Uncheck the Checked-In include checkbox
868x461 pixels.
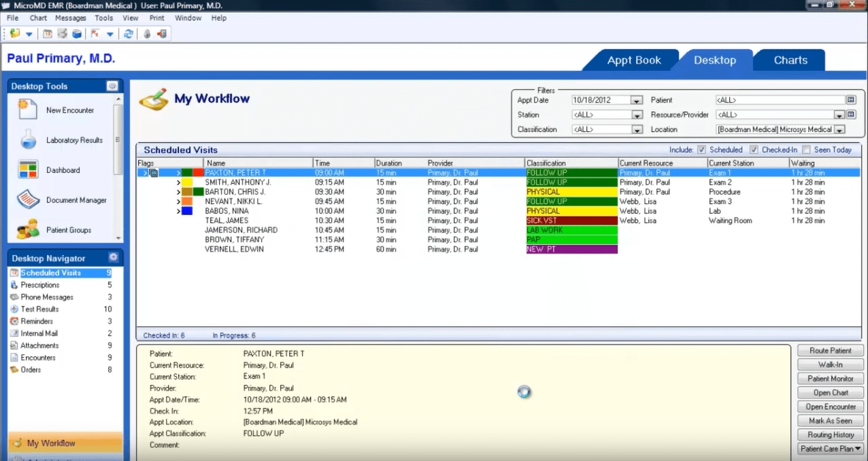click(x=754, y=150)
